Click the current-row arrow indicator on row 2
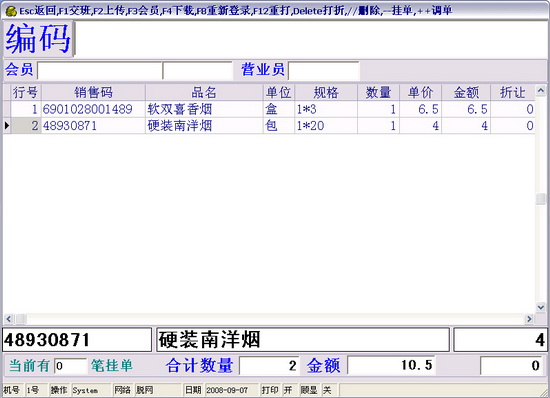 pyautogui.click(x=7, y=126)
